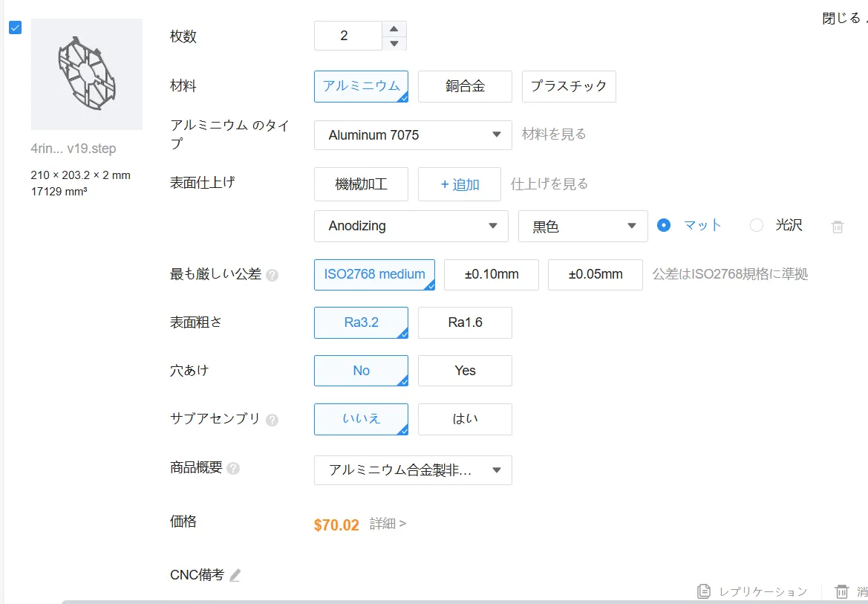
Task: Open the 4rin... v19.step part thumbnail
Action: [x=87, y=74]
